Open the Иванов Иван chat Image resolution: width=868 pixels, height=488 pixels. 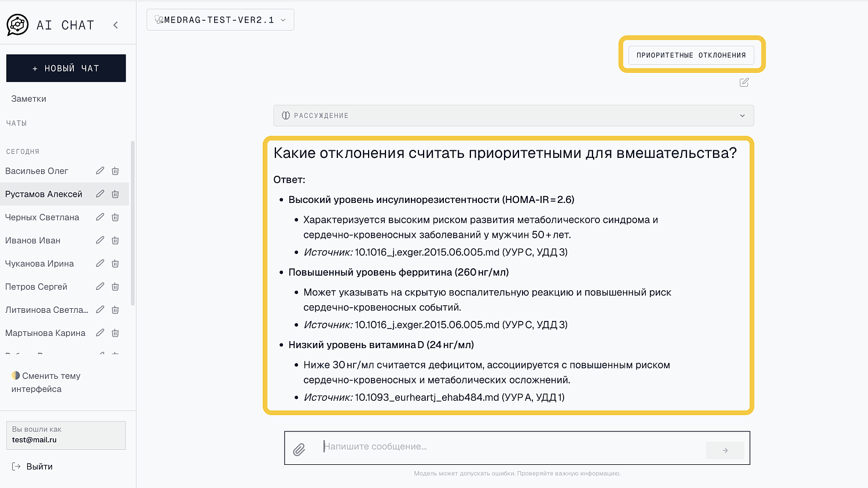pos(33,241)
